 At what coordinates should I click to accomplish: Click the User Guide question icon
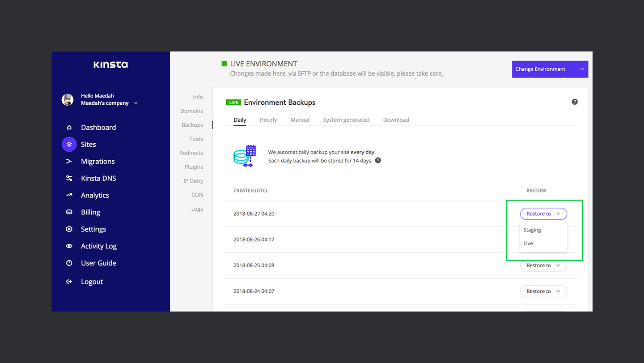point(69,263)
